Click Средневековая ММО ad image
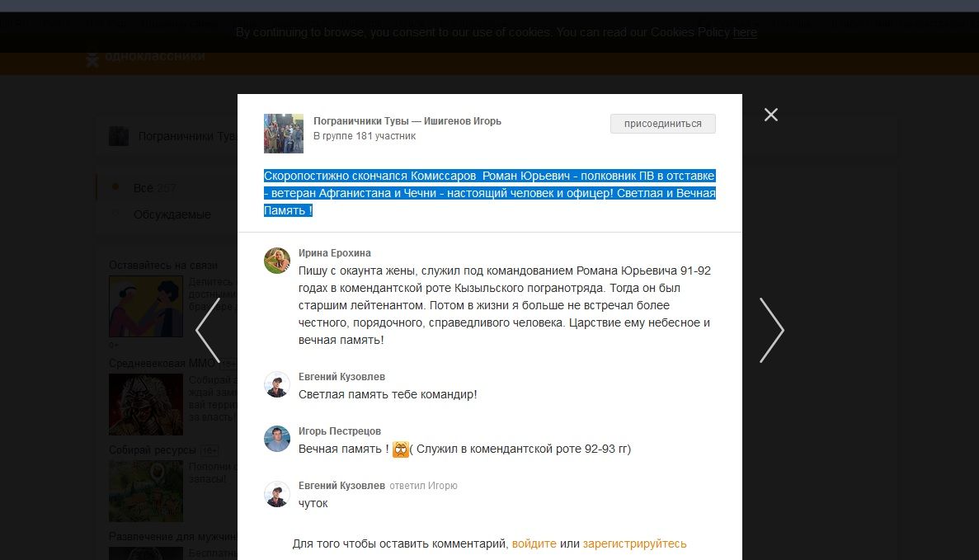The height and width of the screenshot is (560, 979). [146, 405]
